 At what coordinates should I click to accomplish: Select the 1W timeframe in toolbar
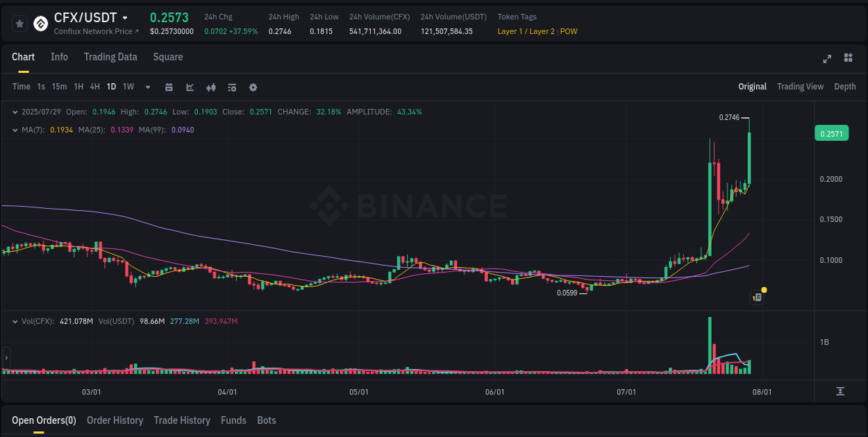(x=128, y=87)
